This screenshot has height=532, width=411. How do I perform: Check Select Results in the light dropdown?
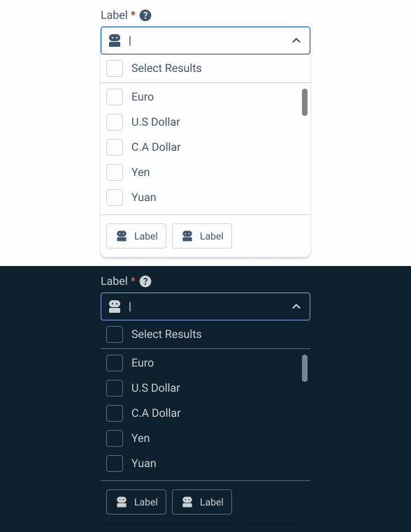[x=115, y=68]
